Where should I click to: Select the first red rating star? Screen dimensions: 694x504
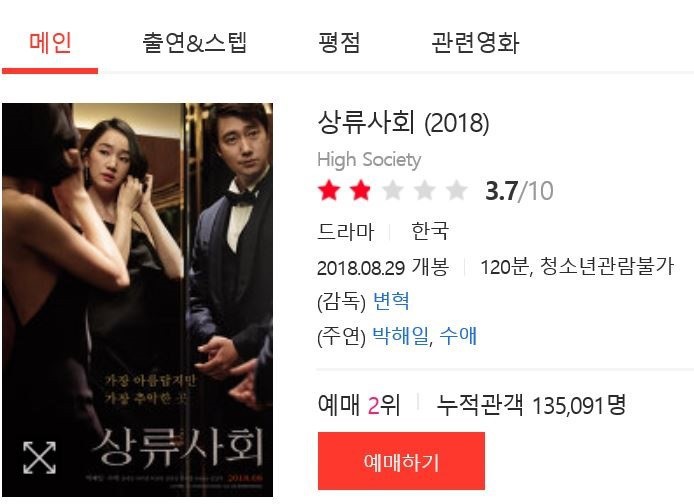coord(329,190)
